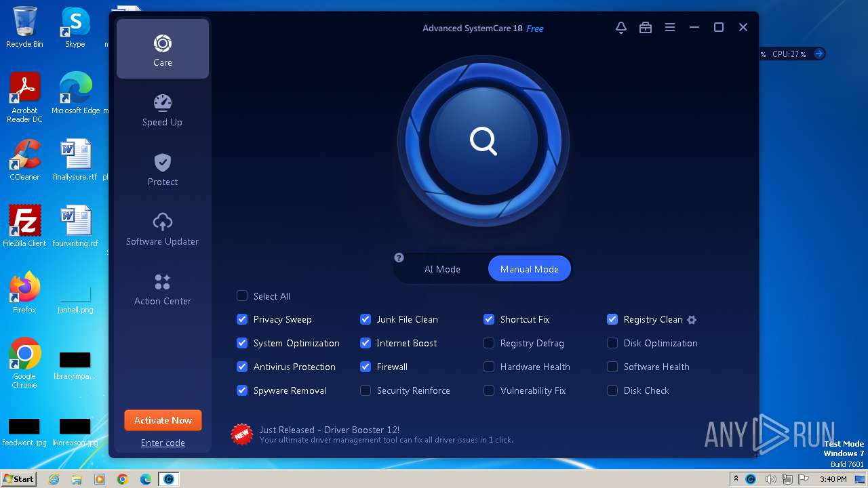The width and height of the screenshot is (868, 488).
Task: Open the Enter code link
Action: [x=163, y=443]
